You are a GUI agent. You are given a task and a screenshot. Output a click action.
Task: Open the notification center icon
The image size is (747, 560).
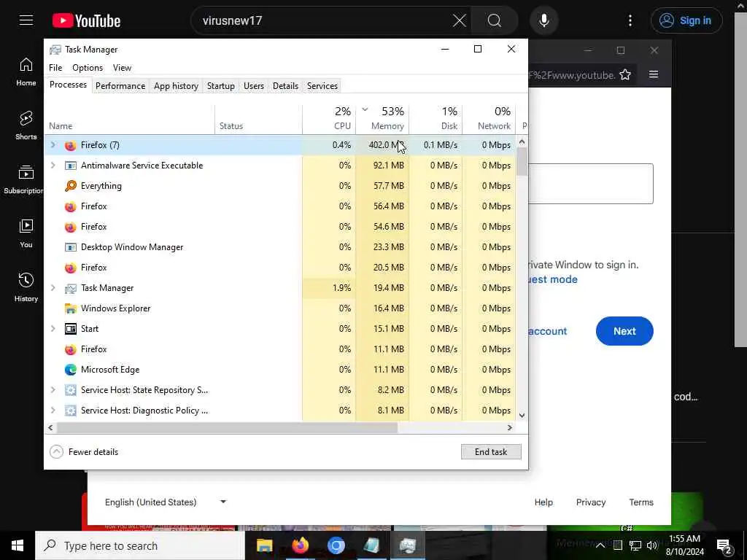[724, 546]
